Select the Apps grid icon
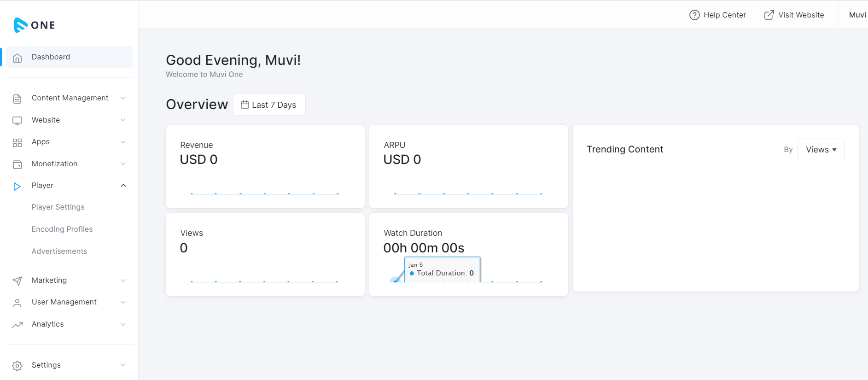The width and height of the screenshot is (868, 380). 17,141
